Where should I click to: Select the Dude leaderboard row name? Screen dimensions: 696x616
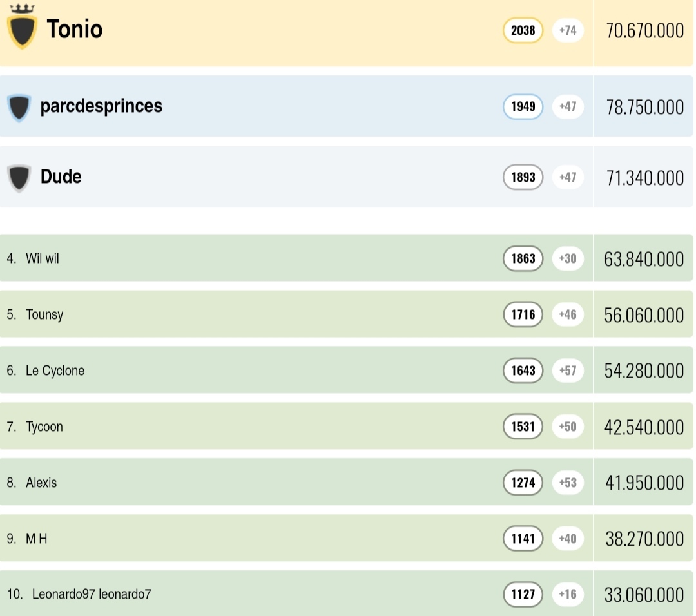click(x=61, y=177)
